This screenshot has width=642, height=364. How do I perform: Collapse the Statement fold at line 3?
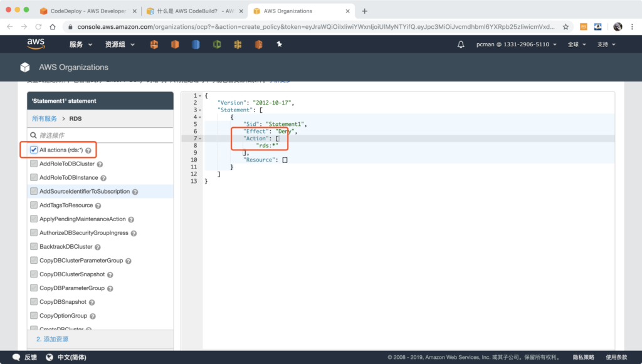(200, 110)
